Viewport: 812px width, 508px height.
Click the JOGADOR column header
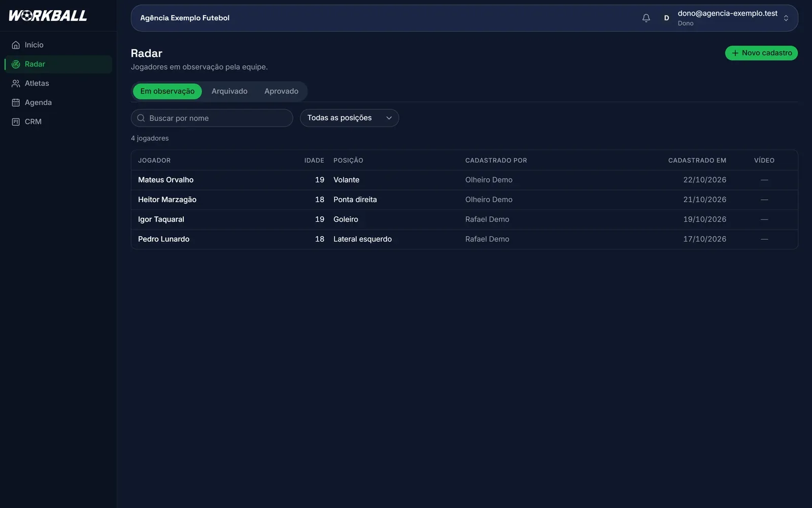(154, 161)
